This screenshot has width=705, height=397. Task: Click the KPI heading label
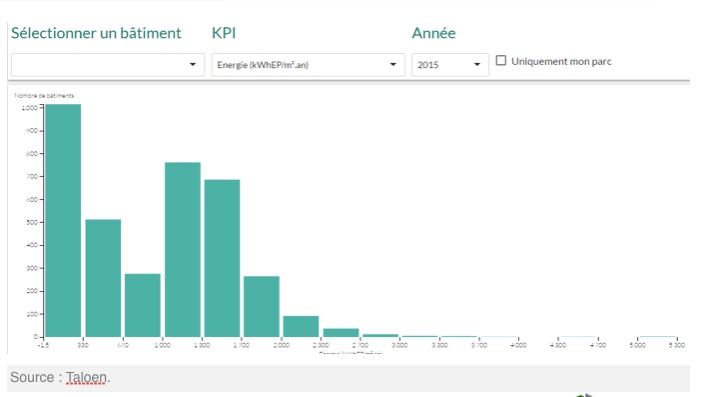click(x=224, y=33)
